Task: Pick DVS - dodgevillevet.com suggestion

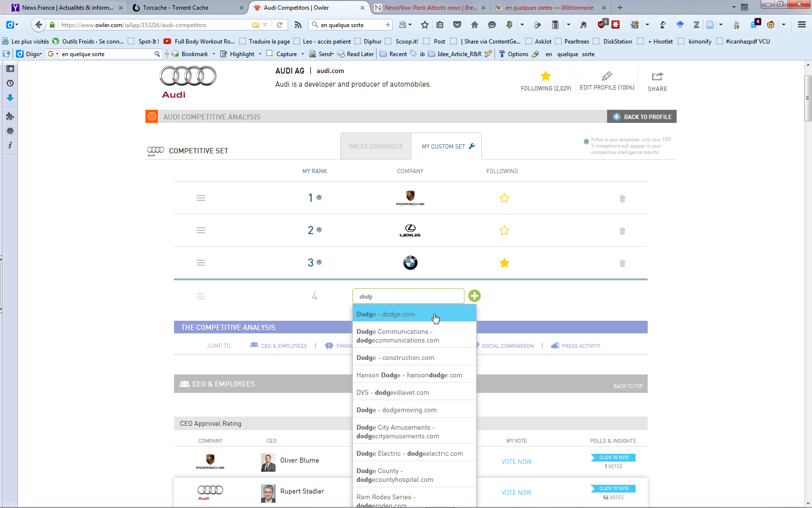Action: (414, 392)
